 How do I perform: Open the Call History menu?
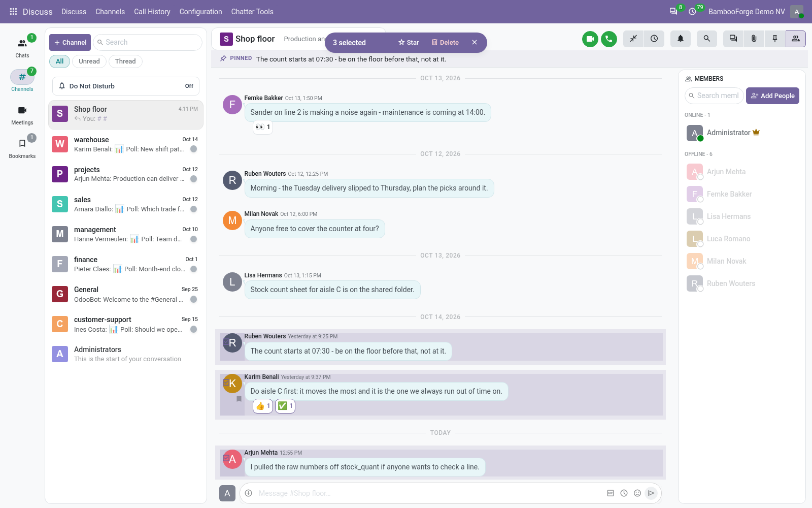pyautogui.click(x=152, y=12)
